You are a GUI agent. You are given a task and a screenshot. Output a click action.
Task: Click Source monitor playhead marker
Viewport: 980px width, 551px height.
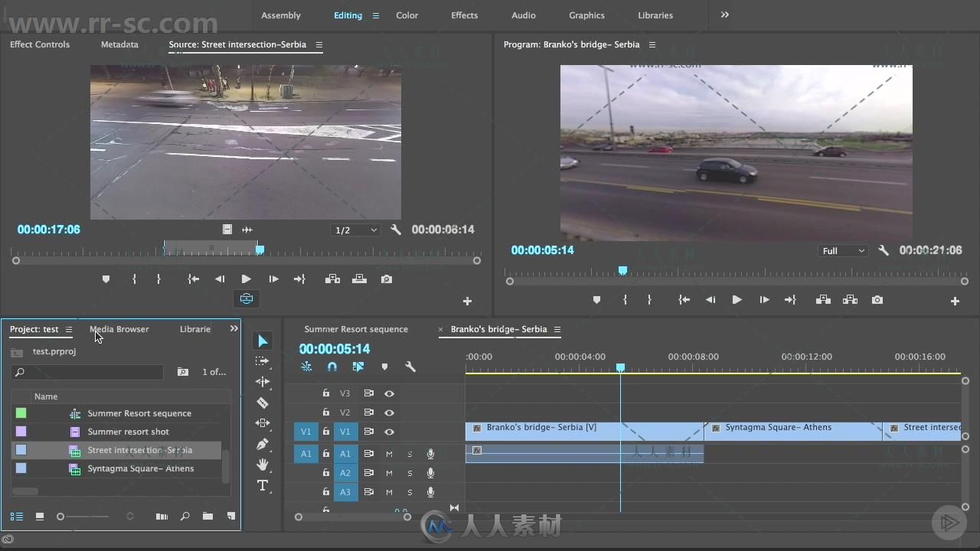(260, 249)
